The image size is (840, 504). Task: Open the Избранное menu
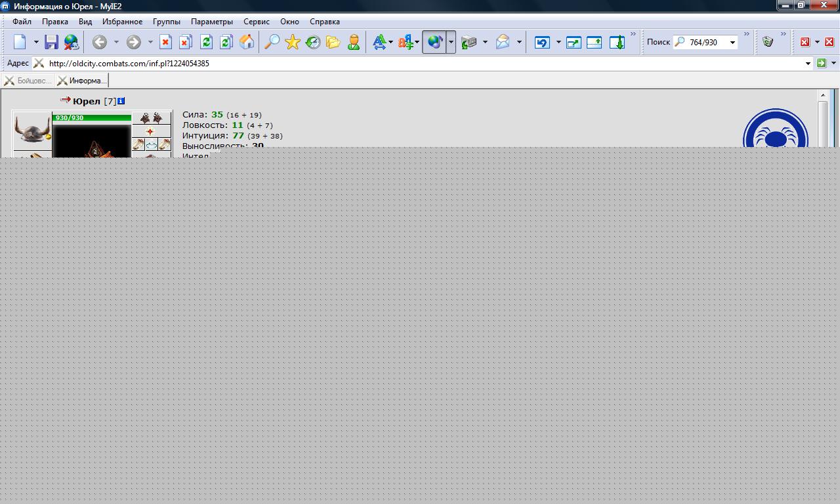tap(122, 21)
